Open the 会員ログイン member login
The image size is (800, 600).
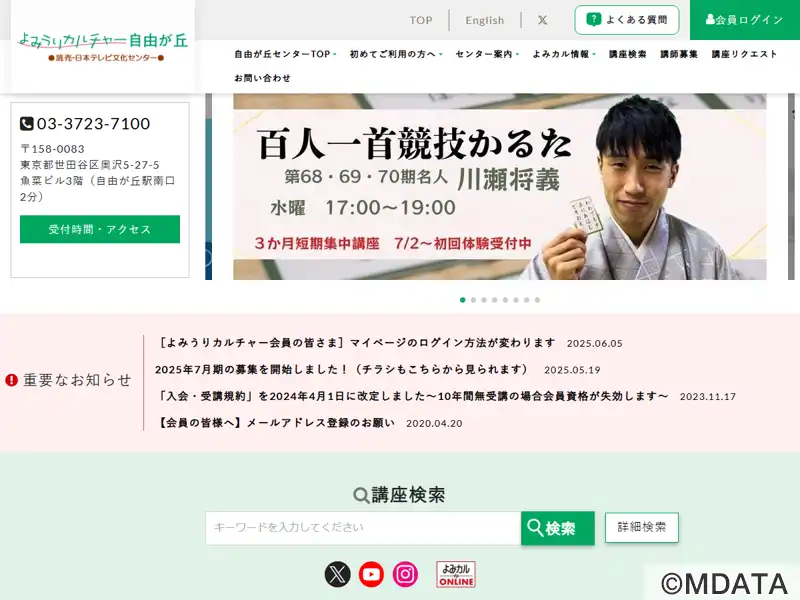click(744, 20)
